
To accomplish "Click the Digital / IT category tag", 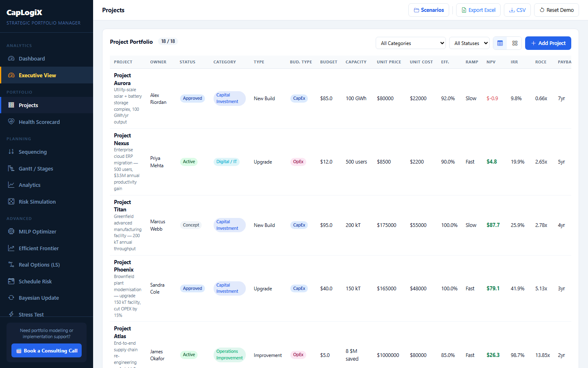I will point(226,162).
